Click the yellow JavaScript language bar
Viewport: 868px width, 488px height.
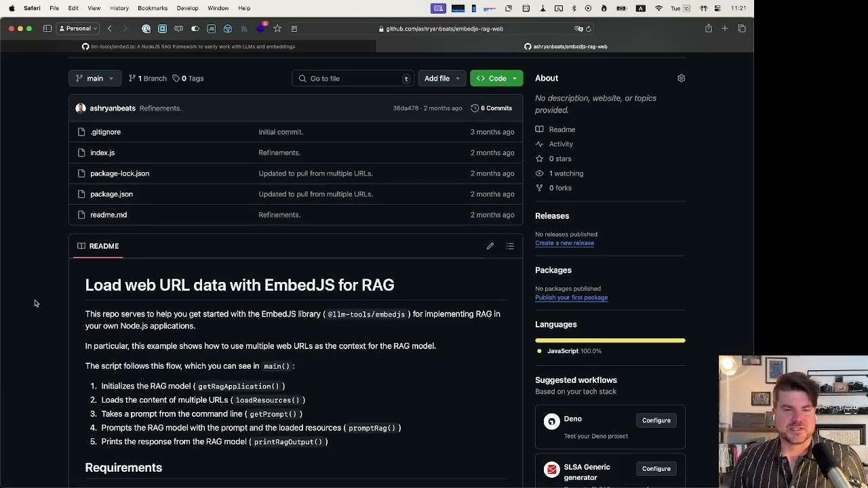610,340
